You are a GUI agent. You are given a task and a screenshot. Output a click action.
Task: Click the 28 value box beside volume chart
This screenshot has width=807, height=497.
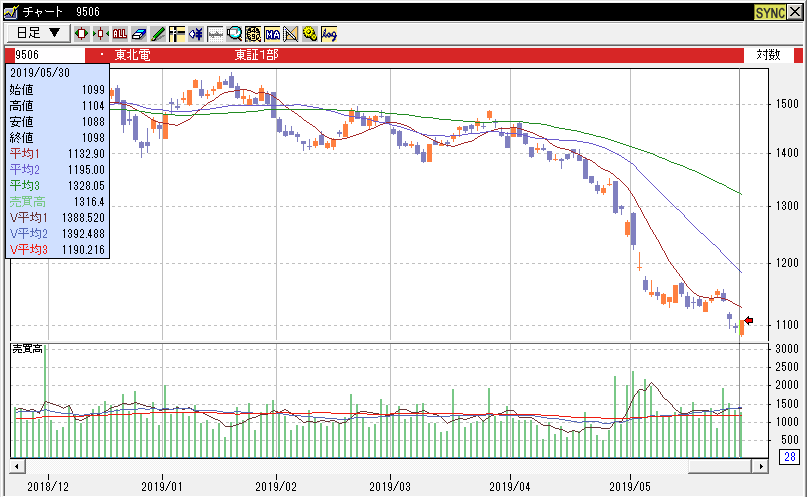[x=789, y=458]
